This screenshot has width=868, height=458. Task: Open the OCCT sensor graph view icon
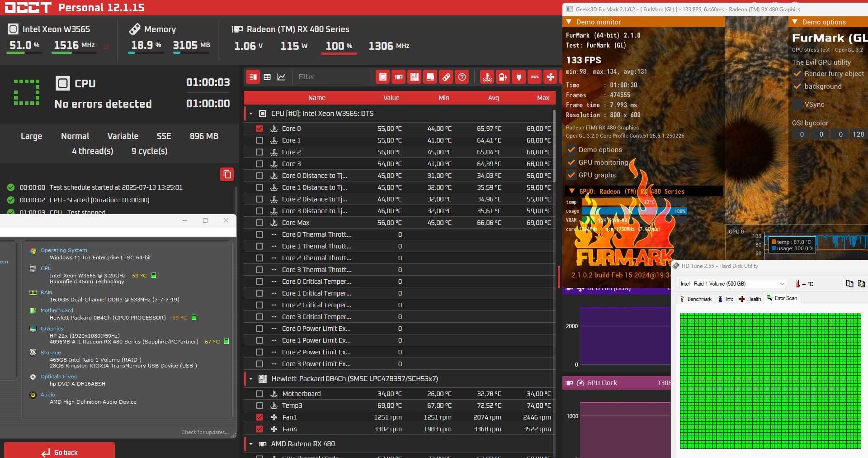point(281,77)
